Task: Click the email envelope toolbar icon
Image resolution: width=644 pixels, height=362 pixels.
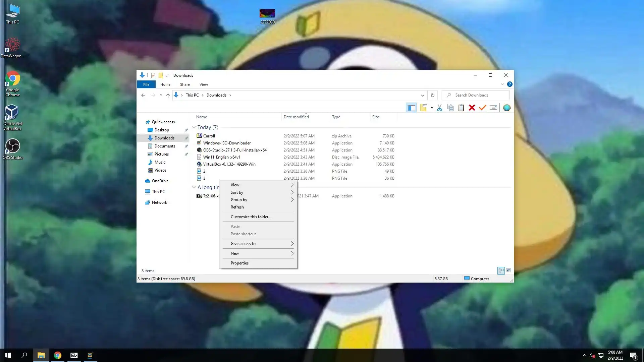Action: pos(493,108)
